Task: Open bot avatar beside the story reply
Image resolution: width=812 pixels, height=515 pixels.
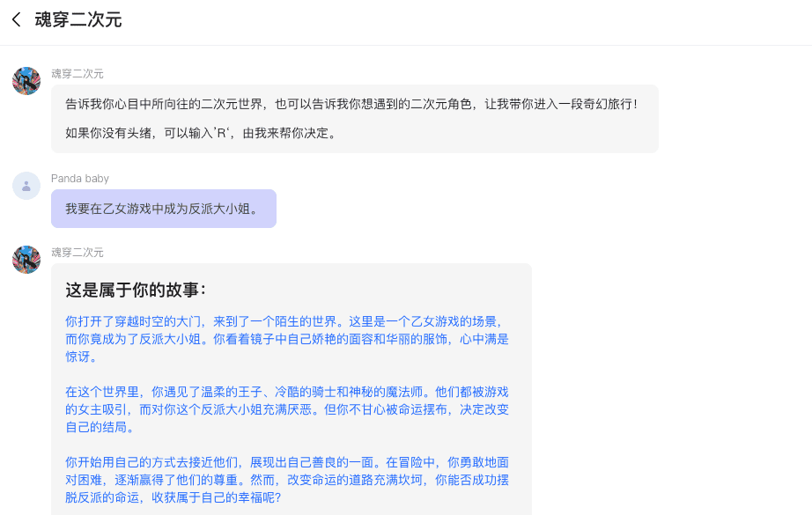Action: tap(26, 260)
